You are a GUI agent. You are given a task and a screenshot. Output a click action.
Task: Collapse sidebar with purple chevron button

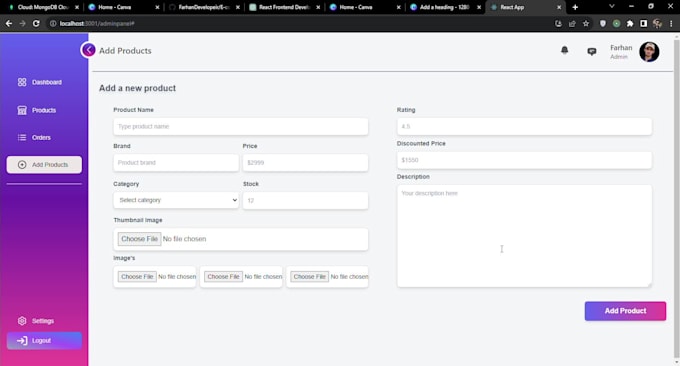coord(88,50)
